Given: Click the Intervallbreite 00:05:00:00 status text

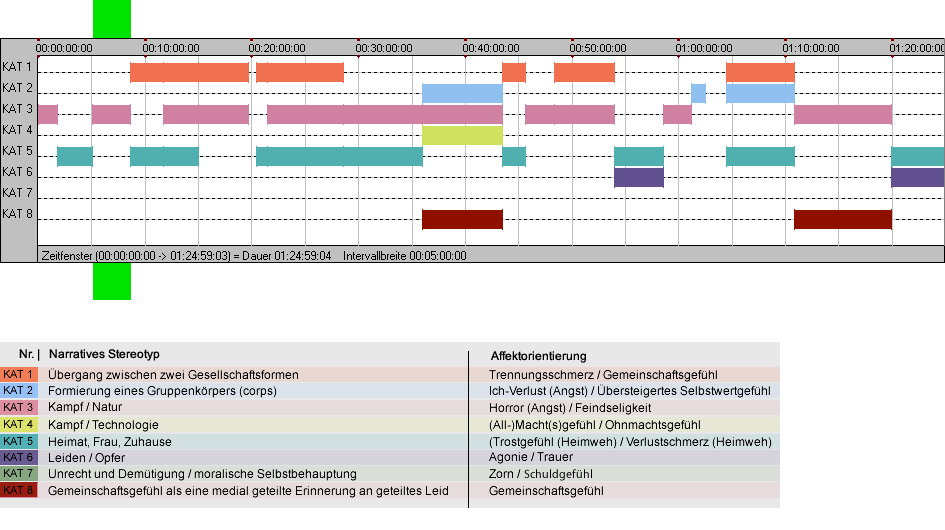Looking at the screenshot, I should click(x=404, y=256).
